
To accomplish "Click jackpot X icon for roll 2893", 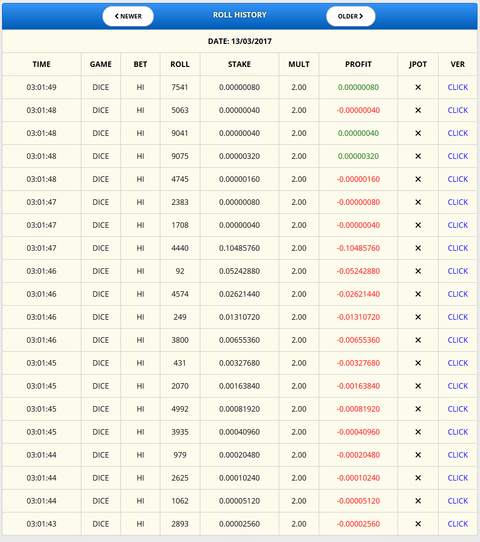I will (x=418, y=524).
